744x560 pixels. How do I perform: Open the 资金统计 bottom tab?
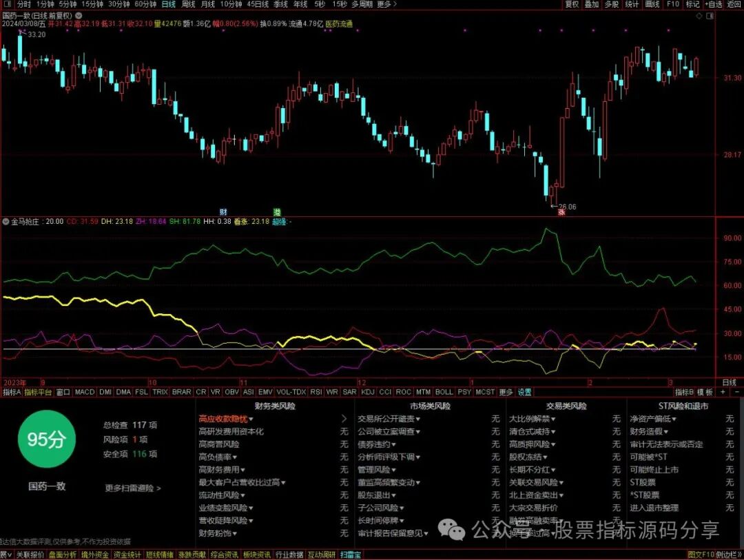click(x=127, y=554)
